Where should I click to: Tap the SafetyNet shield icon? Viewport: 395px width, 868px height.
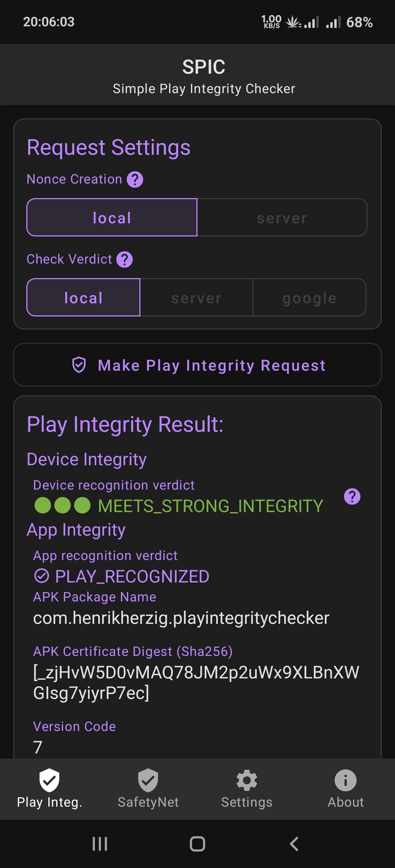[x=148, y=780]
